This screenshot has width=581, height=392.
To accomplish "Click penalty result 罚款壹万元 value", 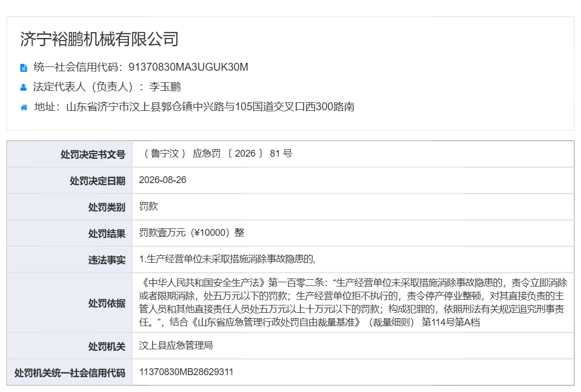I will pos(192,233).
